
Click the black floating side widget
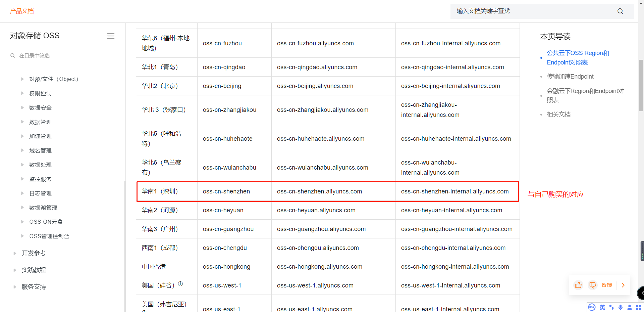(641, 293)
